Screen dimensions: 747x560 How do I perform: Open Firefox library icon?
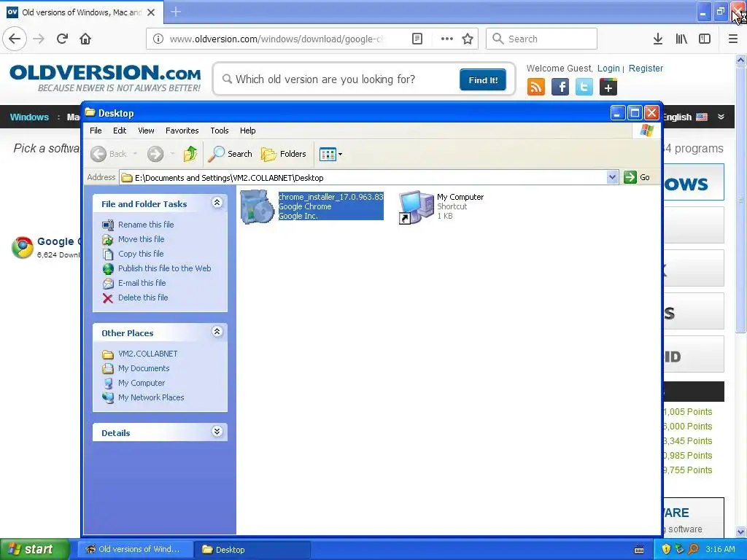pyautogui.click(x=681, y=39)
